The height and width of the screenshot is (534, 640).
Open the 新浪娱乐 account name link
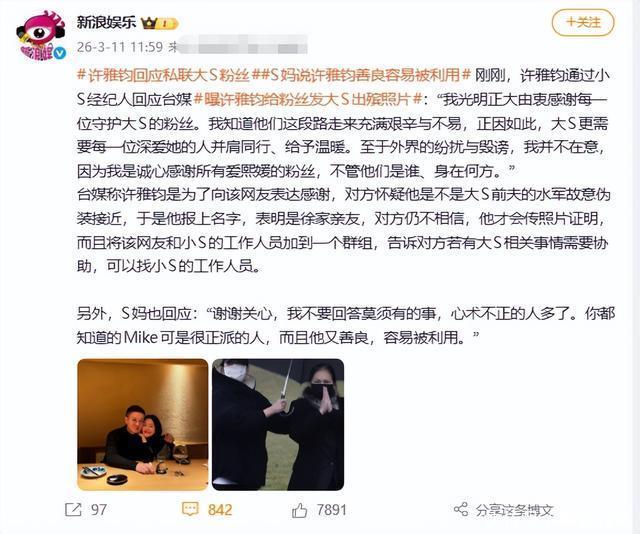(x=106, y=22)
